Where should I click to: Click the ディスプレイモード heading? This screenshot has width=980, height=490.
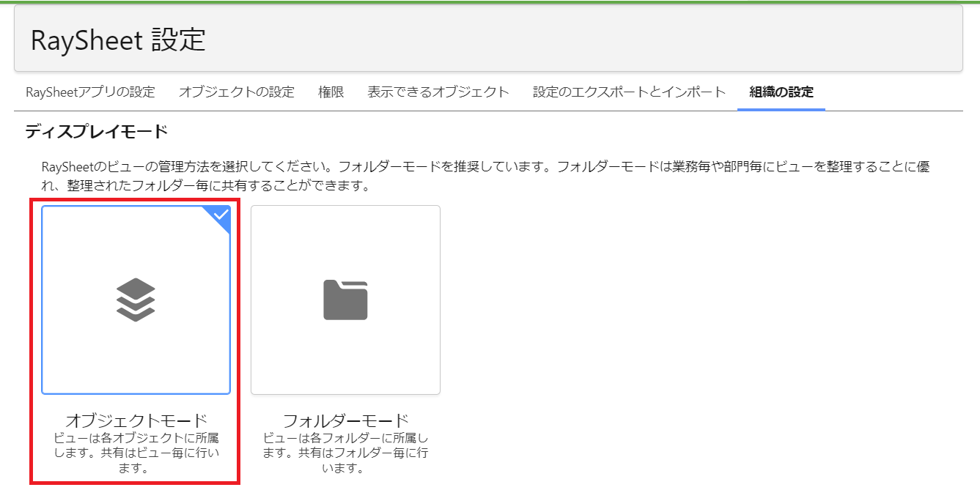point(97,132)
